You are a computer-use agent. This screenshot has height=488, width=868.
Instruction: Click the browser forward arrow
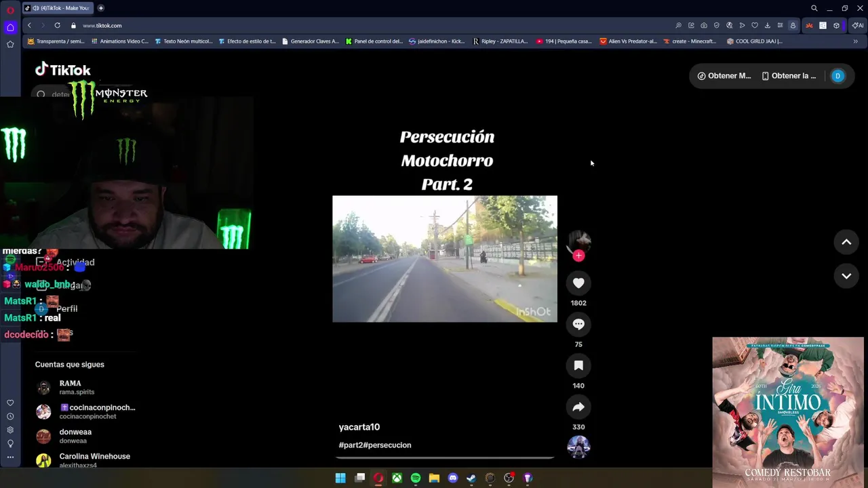coord(43,26)
